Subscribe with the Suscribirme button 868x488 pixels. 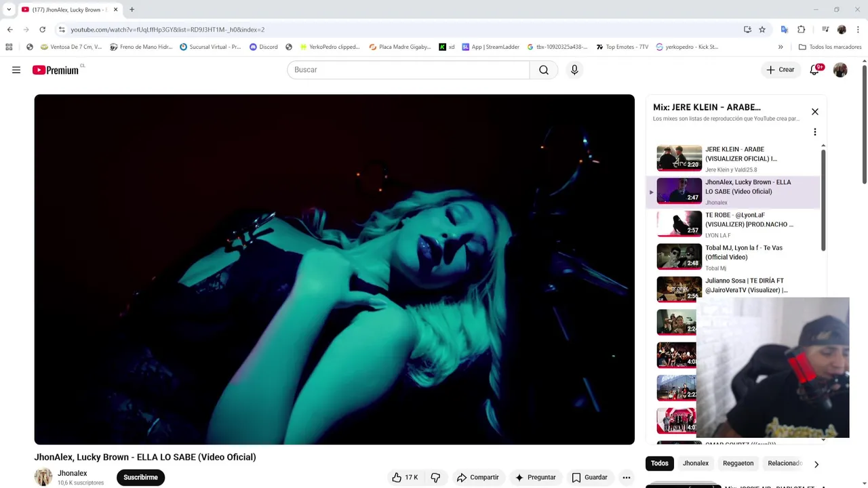(x=140, y=477)
